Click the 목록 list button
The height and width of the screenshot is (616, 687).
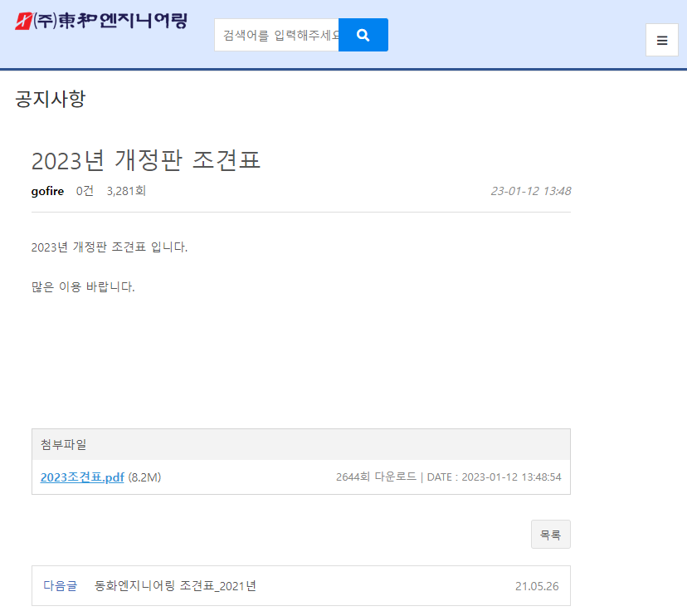[550, 535]
